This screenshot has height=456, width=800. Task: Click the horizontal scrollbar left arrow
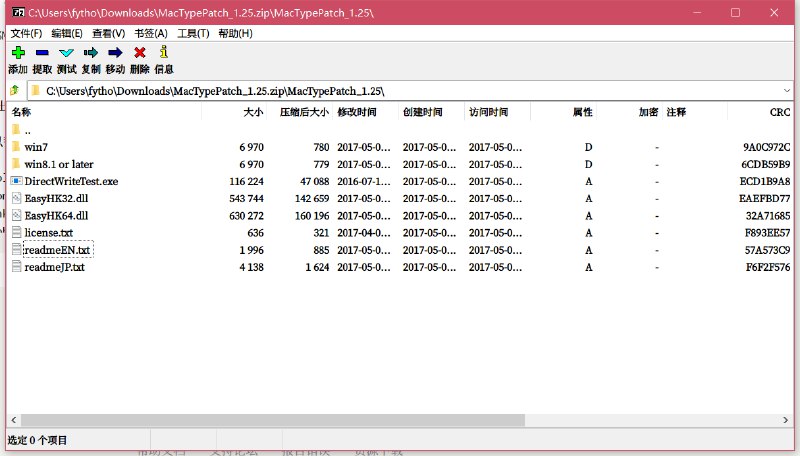pyautogui.click(x=14, y=420)
